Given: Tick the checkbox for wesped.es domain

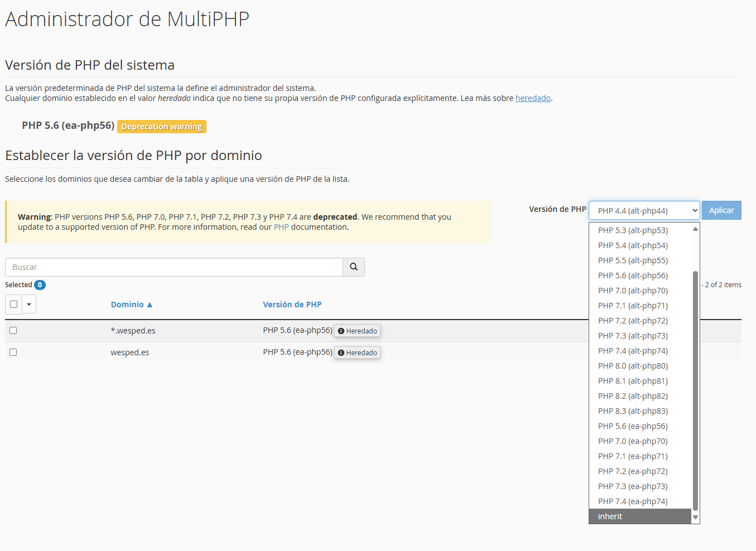Looking at the screenshot, I should tap(13, 352).
